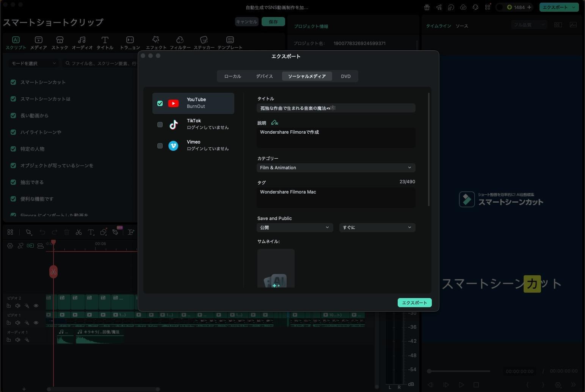Image resolution: width=585 pixels, height=392 pixels.
Task: Open the ステッカー tab
Action: pos(204,43)
